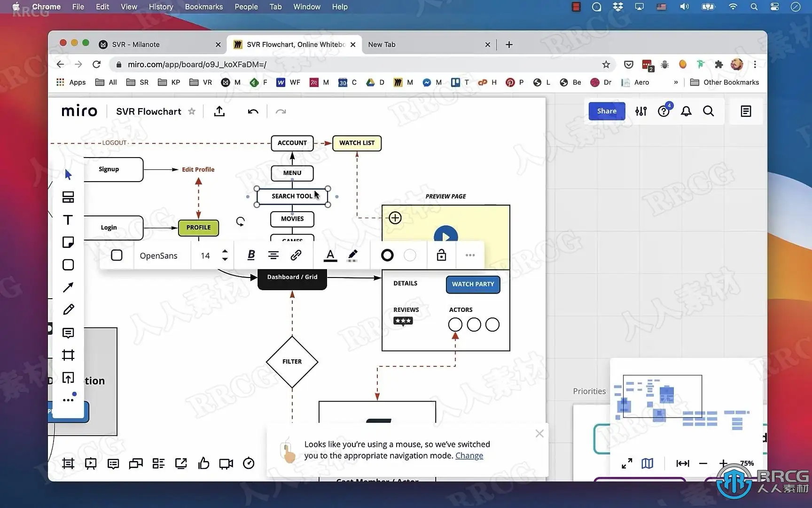Select the WATCH PARTY box
The width and height of the screenshot is (812, 508).
pyautogui.click(x=473, y=284)
